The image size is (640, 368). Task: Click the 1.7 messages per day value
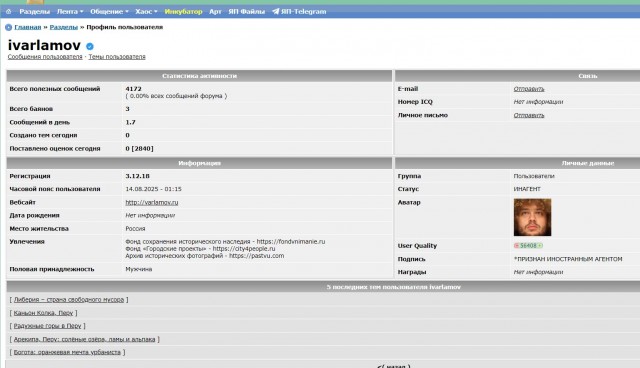(131, 122)
